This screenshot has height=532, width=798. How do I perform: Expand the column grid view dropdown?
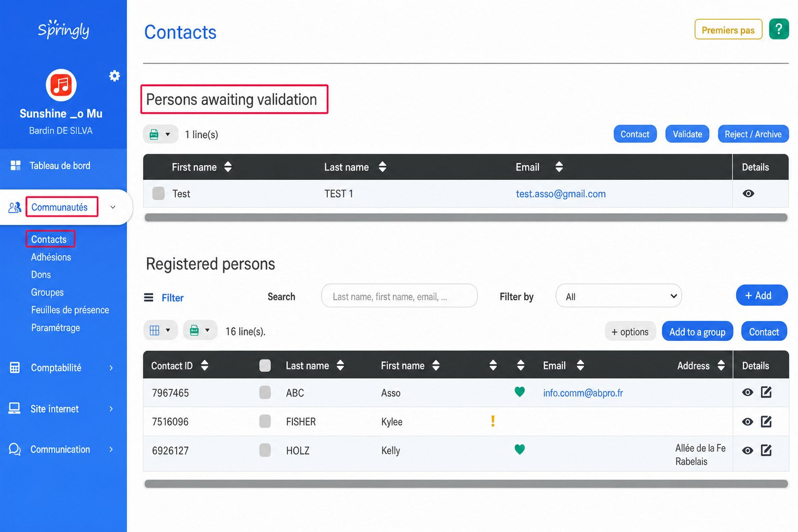click(x=161, y=330)
